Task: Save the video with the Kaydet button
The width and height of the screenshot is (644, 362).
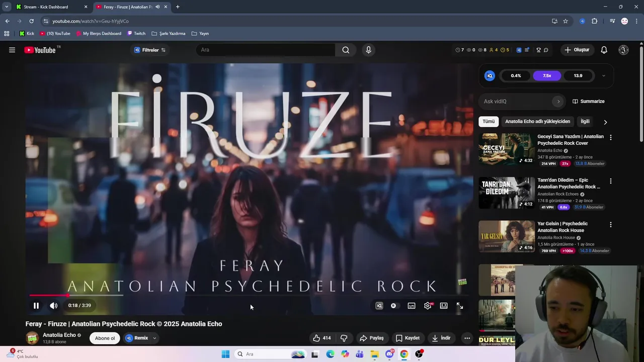Action: tap(408, 338)
